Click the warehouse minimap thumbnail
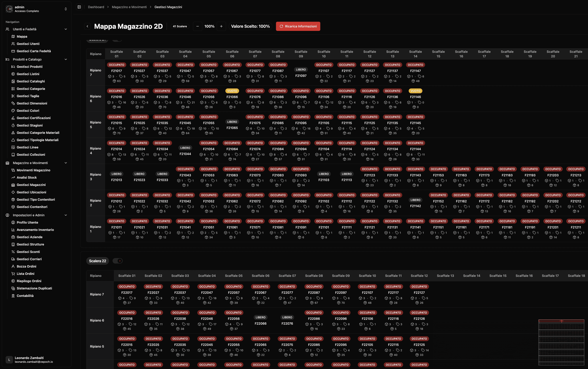 (561, 342)
